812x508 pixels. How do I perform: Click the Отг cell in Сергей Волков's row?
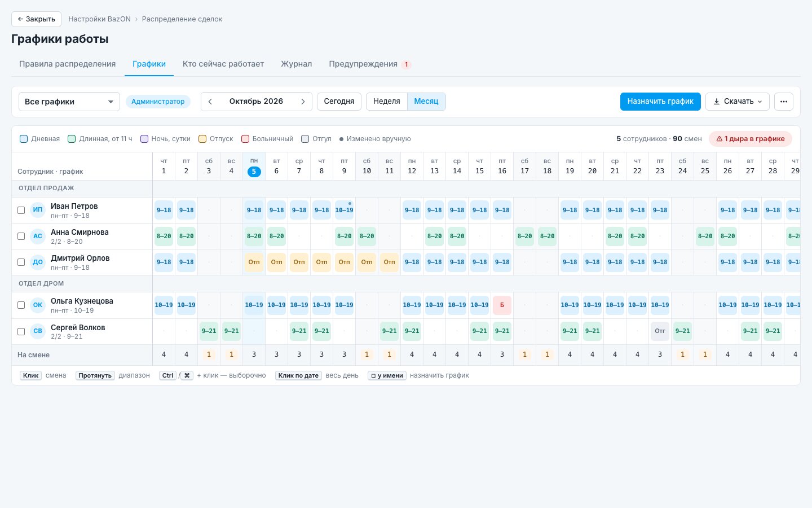coord(660,331)
